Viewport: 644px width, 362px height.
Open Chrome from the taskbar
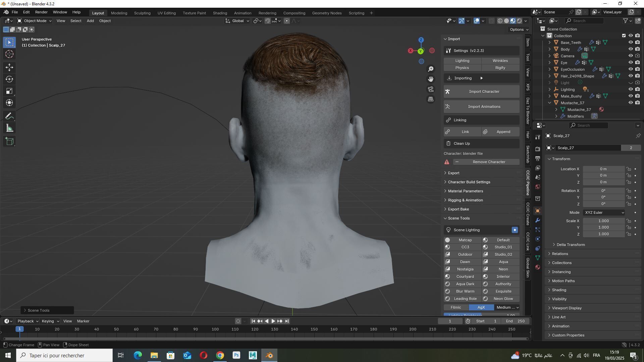point(220,355)
